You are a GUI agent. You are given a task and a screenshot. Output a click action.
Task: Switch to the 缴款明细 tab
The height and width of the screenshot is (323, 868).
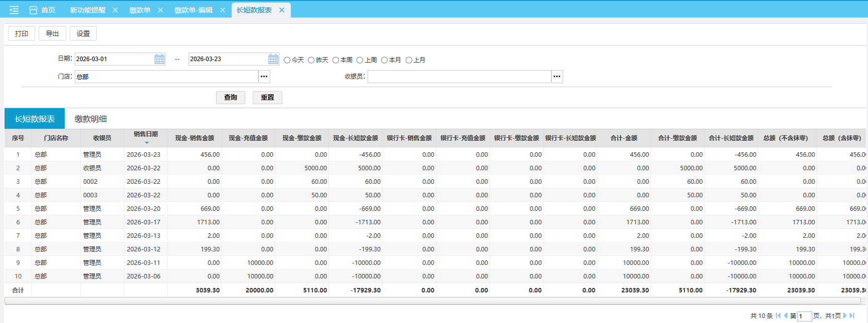91,119
